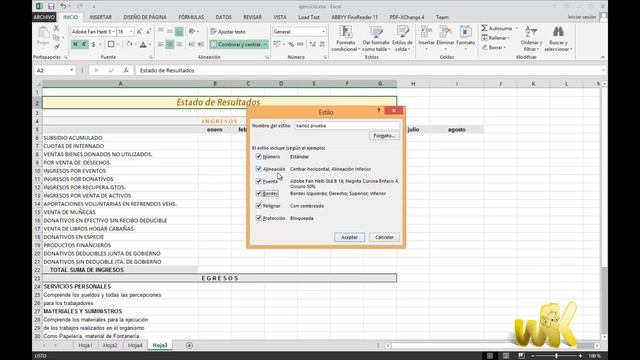
Task: Switch to DISEÑO DE PÁGINA tab
Action: pyautogui.click(x=145, y=17)
